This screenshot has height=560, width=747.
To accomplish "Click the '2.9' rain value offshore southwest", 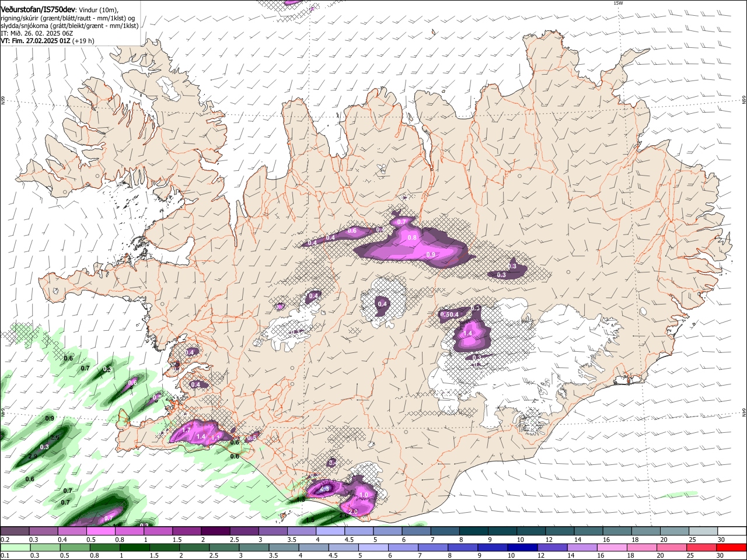I will pyautogui.click(x=32, y=456).
